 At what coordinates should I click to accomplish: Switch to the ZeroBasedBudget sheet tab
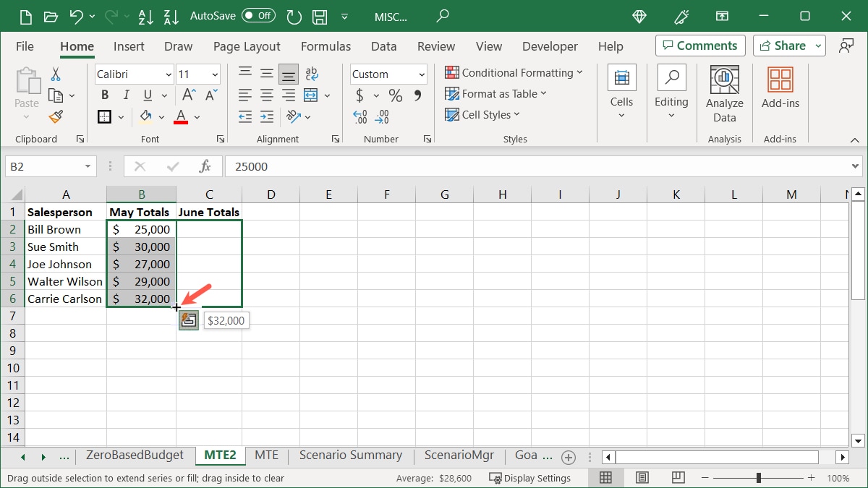click(135, 455)
